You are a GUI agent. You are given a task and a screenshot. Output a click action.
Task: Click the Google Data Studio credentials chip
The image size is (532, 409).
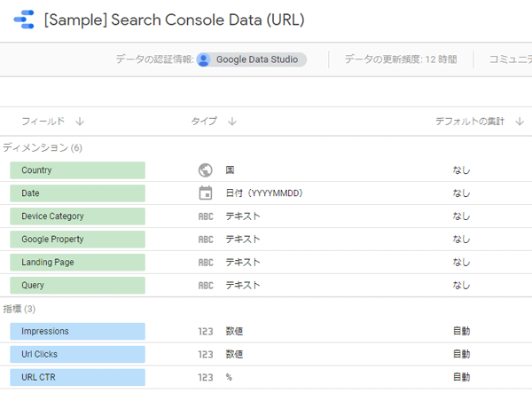point(252,59)
